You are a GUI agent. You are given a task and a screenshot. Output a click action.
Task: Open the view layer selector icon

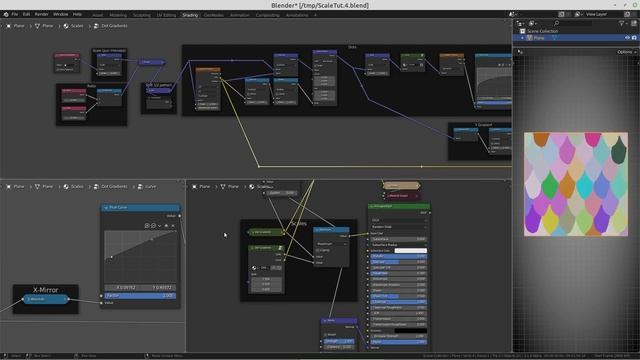[578, 14]
